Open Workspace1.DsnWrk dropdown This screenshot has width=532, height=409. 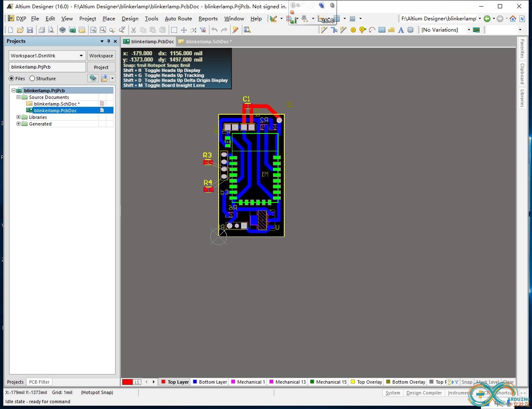(81, 56)
